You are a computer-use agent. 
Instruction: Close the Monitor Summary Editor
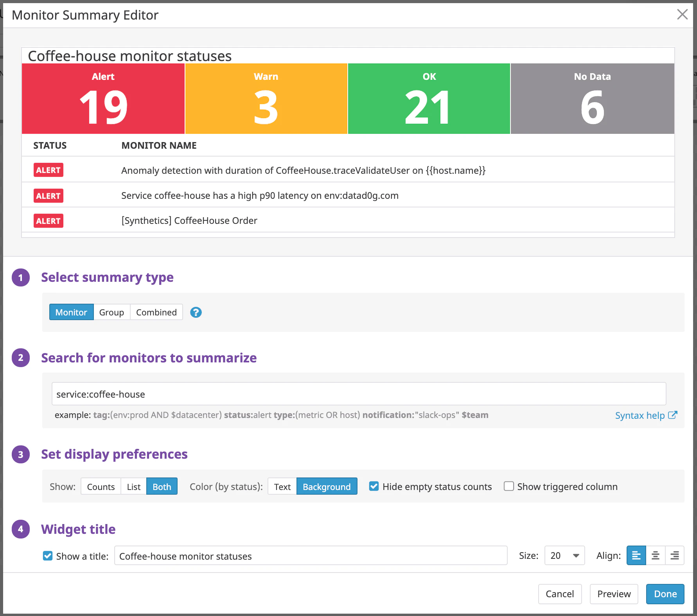(683, 14)
